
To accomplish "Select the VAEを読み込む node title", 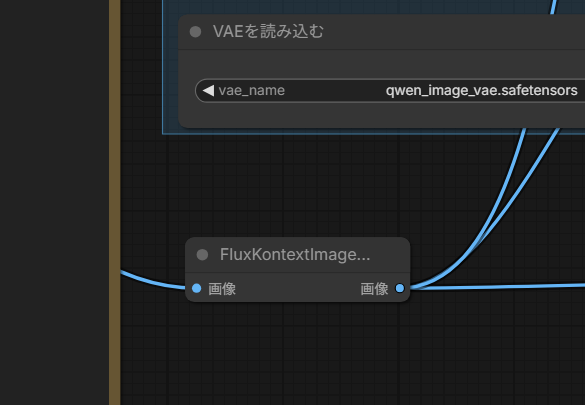I will pyautogui.click(x=268, y=32).
